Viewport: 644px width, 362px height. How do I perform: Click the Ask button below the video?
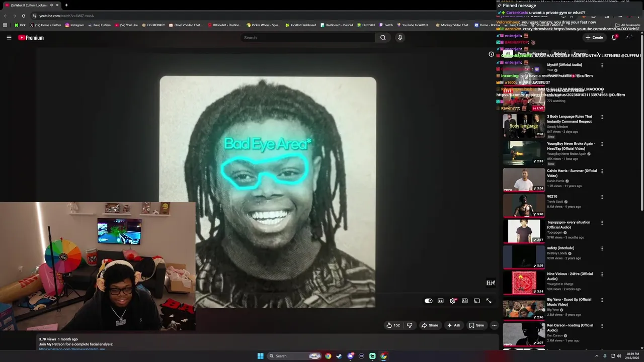tap(454, 325)
